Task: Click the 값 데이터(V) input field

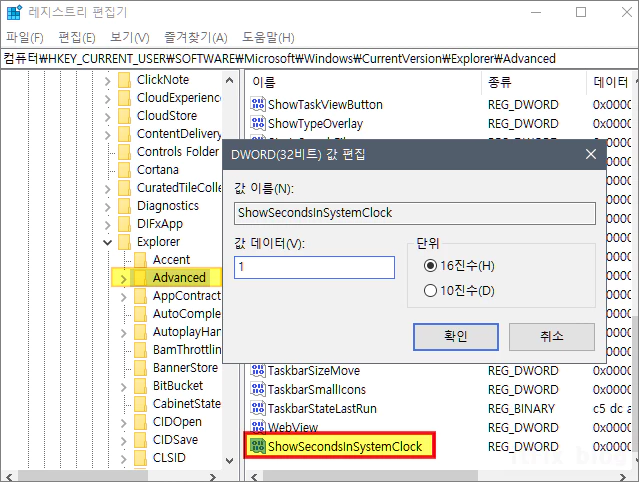Action: click(314, 267)
